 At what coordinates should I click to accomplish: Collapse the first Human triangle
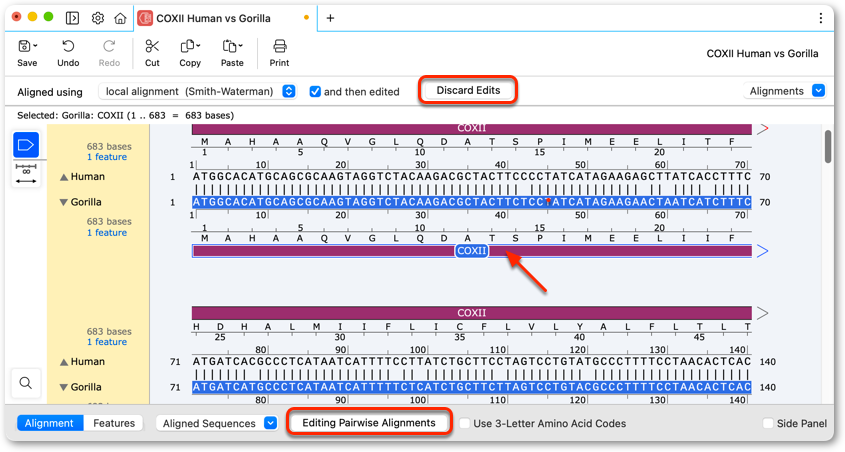[64, 177]
